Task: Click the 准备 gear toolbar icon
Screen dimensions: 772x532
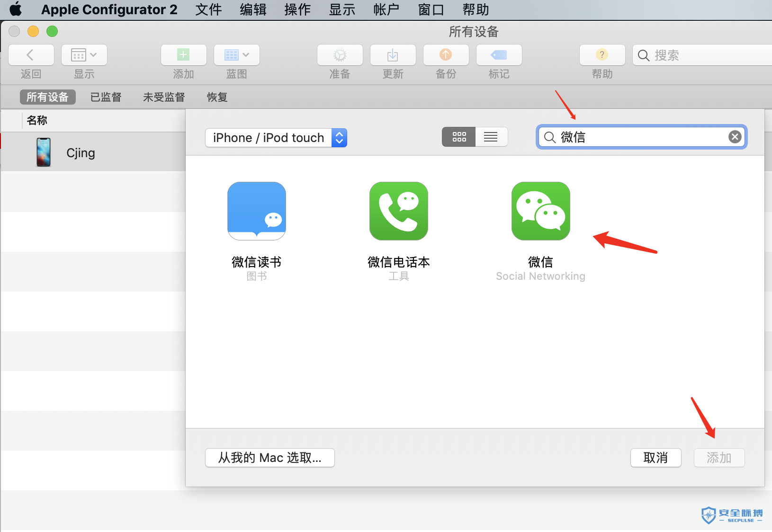Action: pyautogui.click(x=340, y=55)
